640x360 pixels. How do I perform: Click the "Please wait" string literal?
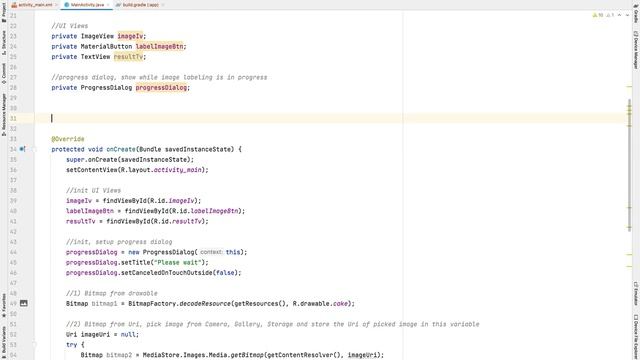pyautogui.click(x=178, y=262)
